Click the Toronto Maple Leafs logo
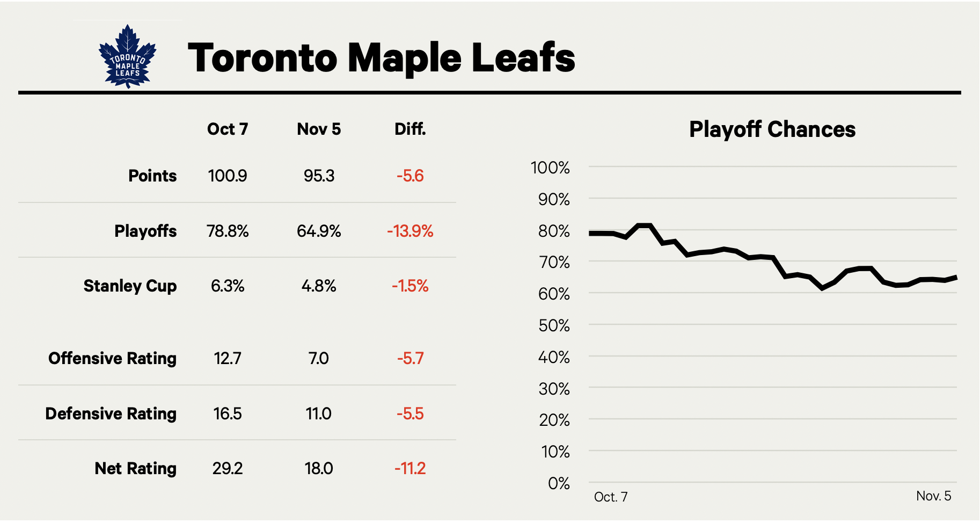 (127, 56)
